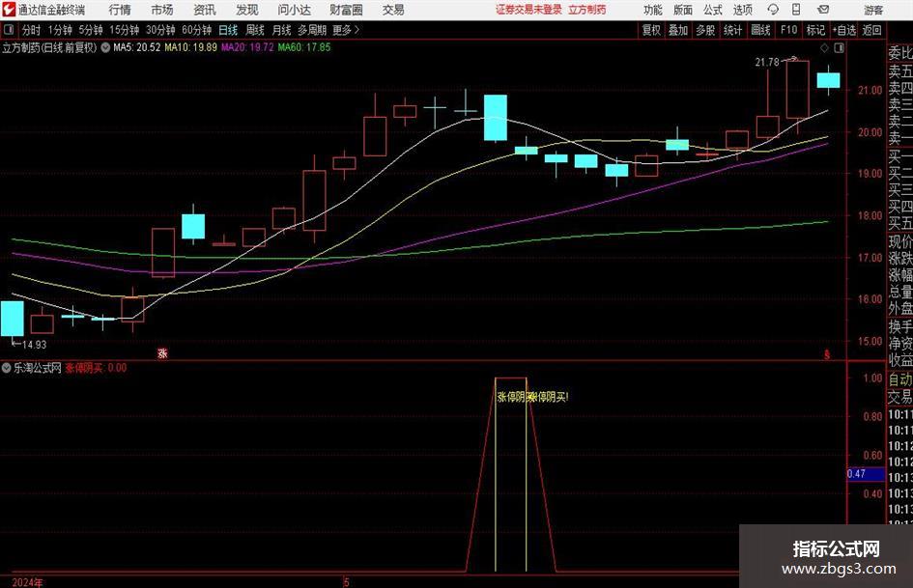Click the MA20: 19.72 indicator label
This screenshot has width=913, height=588.
point(247,47)
